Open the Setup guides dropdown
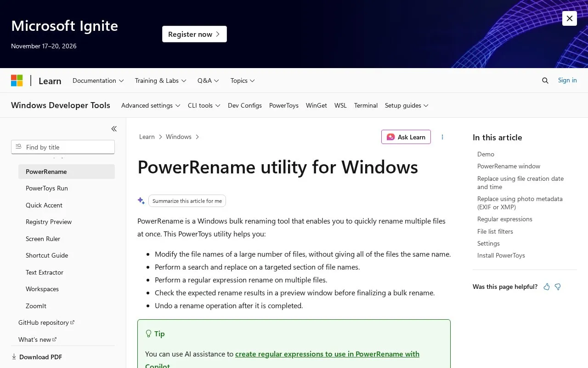The image size is (588, 368). [x=407, y=105]
